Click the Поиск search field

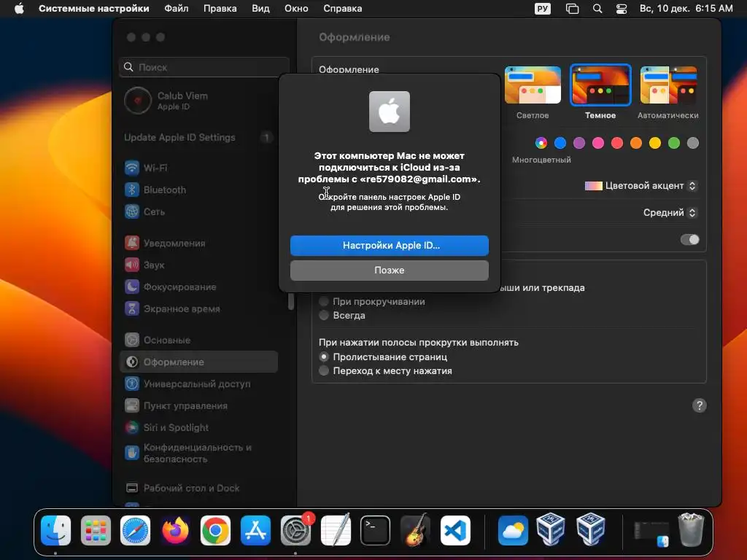tap(204, 67)
